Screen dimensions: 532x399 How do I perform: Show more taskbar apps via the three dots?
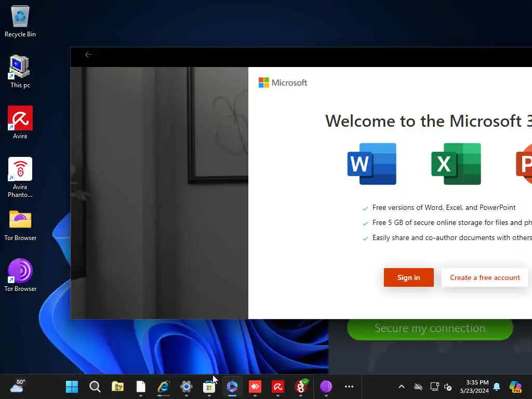click(x=349, y=387)
